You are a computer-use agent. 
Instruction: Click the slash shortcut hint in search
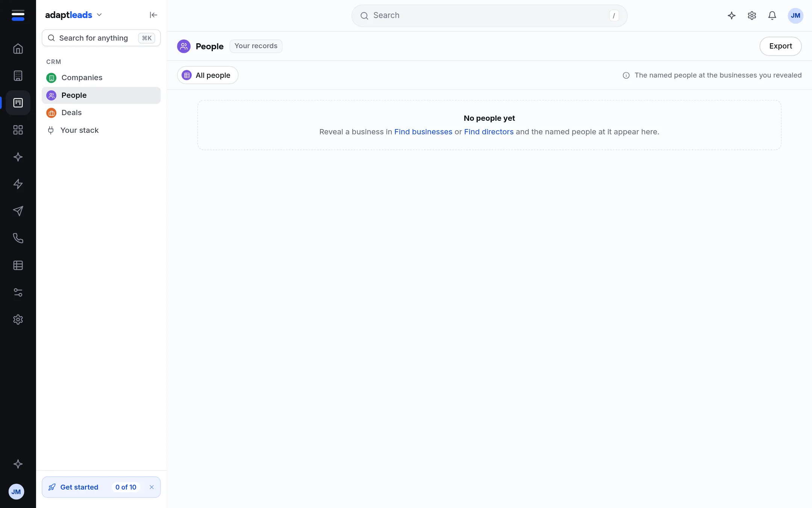(614, 15)
